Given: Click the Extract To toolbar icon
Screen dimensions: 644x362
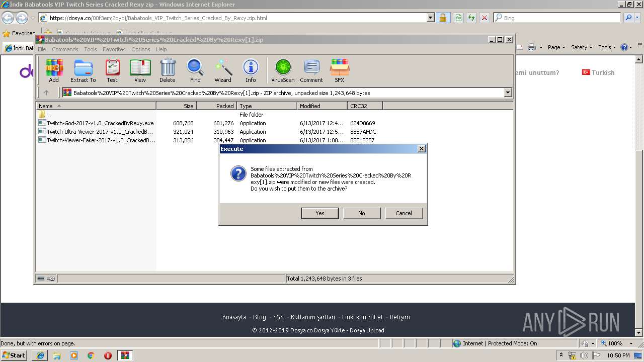Looking at the screenshot, I should tap(83, 70).
